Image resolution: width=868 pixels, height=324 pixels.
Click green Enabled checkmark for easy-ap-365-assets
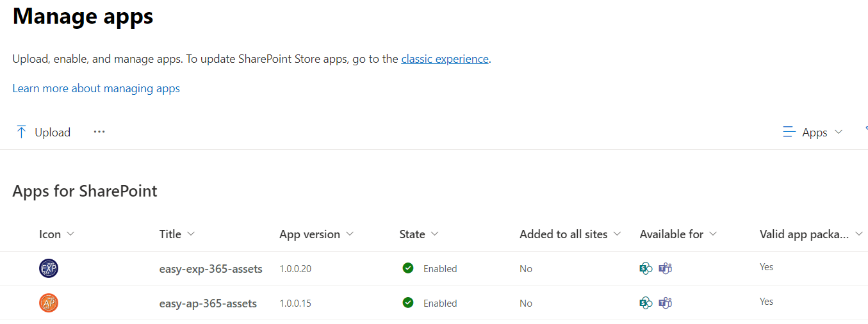(408, 303)
